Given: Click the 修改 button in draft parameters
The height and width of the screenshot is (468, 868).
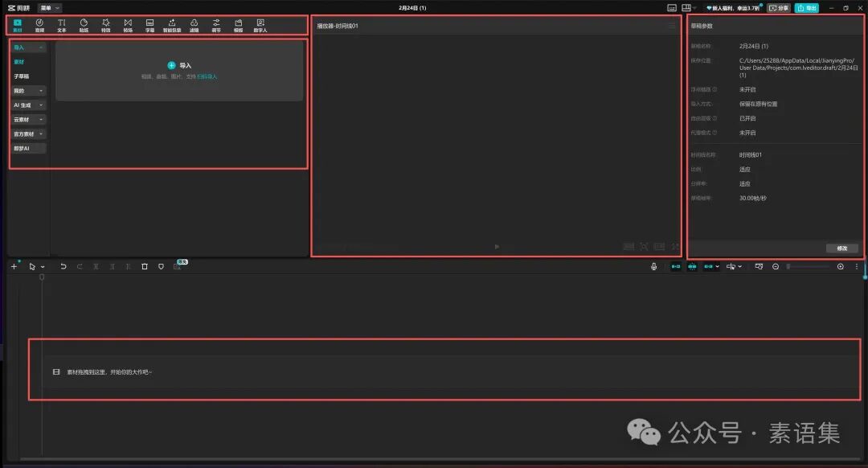Looking at the screenshot, I should pyautogui.click(x=842, y=248).
